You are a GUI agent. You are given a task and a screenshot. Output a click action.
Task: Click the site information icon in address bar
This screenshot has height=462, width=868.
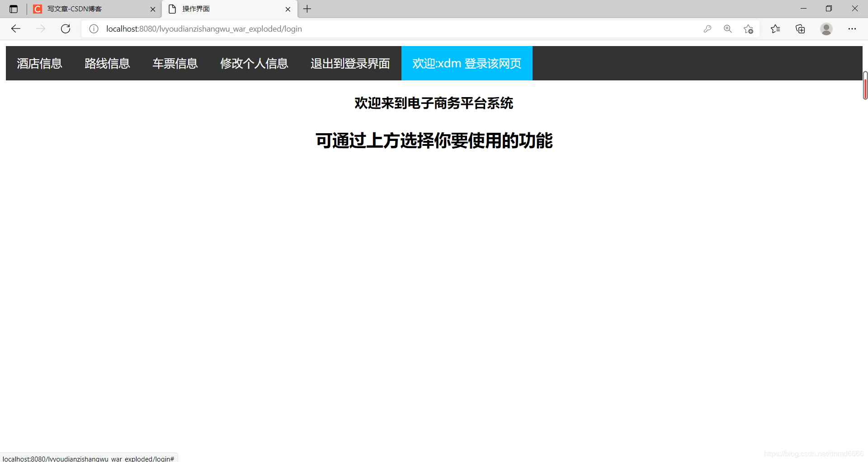coord(94,28)
